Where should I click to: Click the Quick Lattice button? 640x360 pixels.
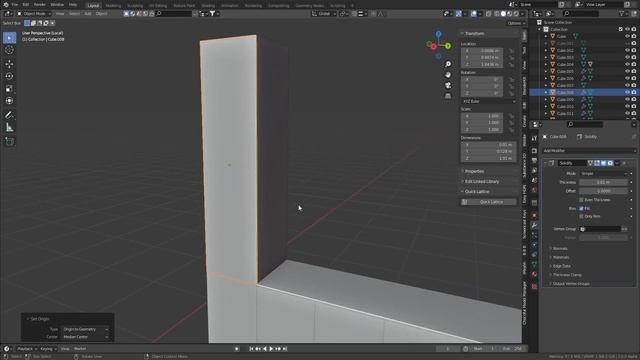pos(489,202)
